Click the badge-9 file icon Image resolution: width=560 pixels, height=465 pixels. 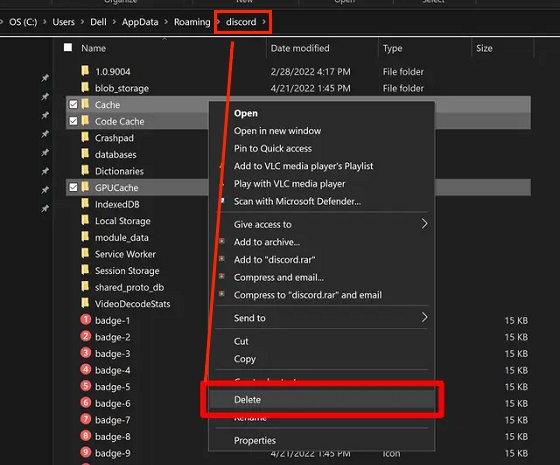pyautogui.click(x=86, y=452)
